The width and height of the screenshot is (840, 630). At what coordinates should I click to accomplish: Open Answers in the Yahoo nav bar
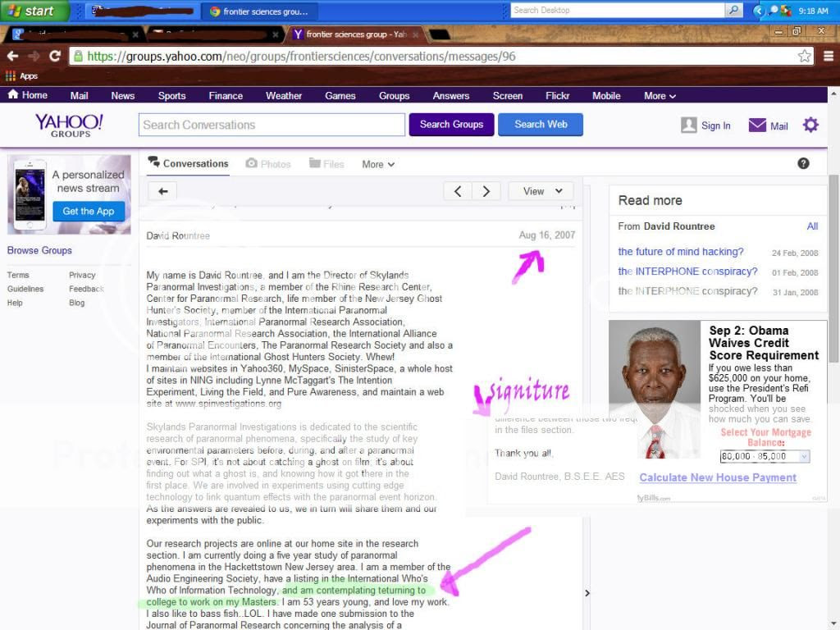(451, 95)
